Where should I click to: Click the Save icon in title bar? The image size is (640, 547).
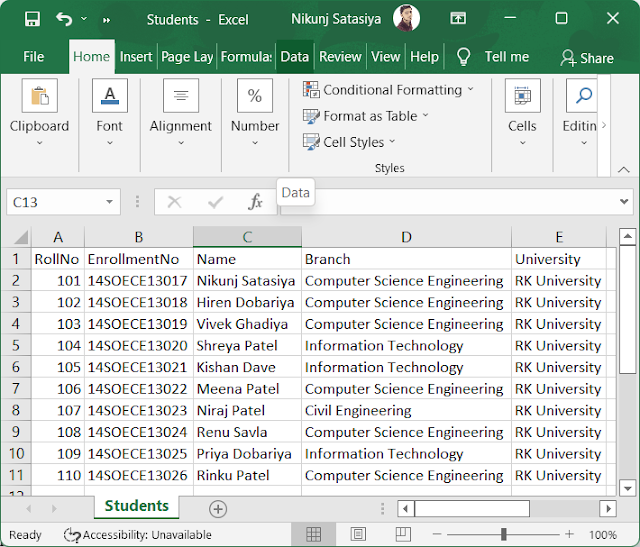click(x=32, y=19)
